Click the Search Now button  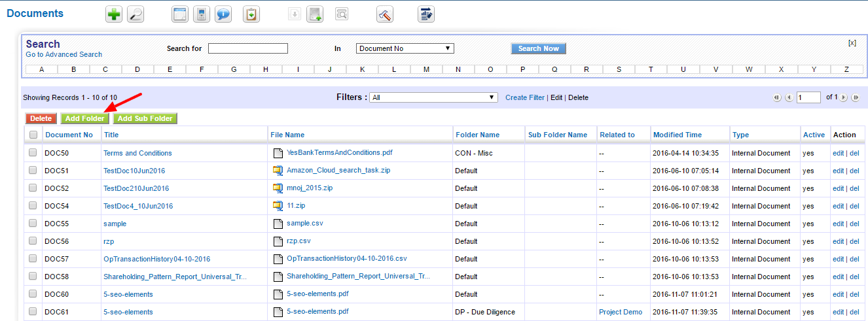pos(538,48)
